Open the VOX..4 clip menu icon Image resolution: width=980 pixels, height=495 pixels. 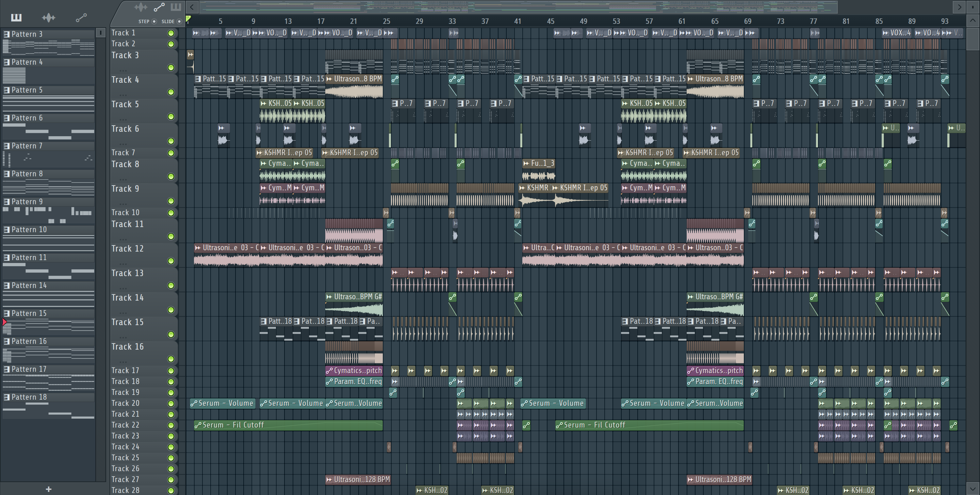click(886, 33)
